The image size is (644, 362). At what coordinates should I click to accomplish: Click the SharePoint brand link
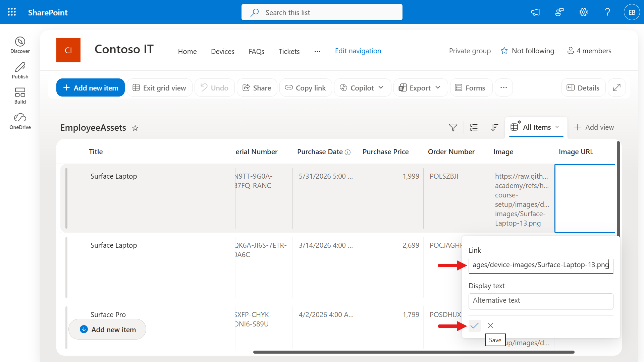(x=48, y=12)
